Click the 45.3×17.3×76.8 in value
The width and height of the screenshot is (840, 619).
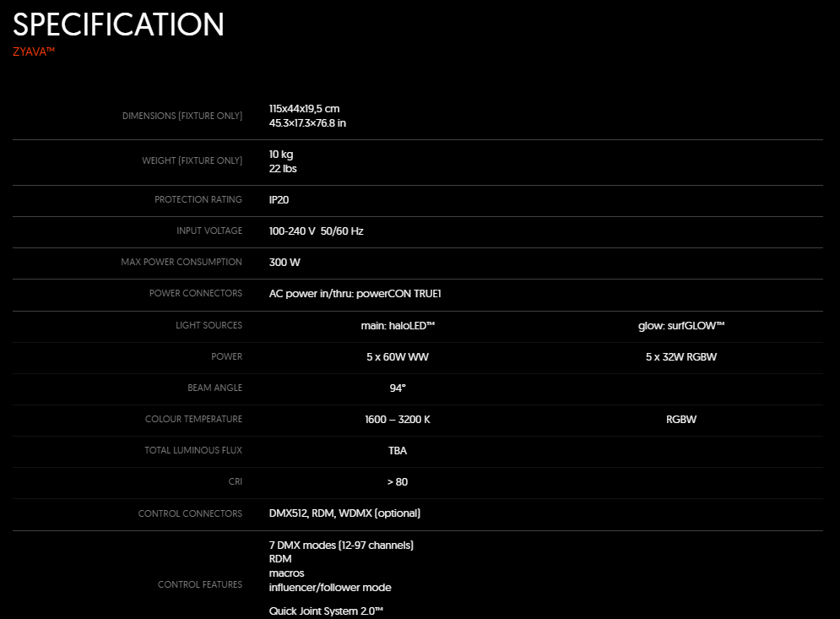307,123
